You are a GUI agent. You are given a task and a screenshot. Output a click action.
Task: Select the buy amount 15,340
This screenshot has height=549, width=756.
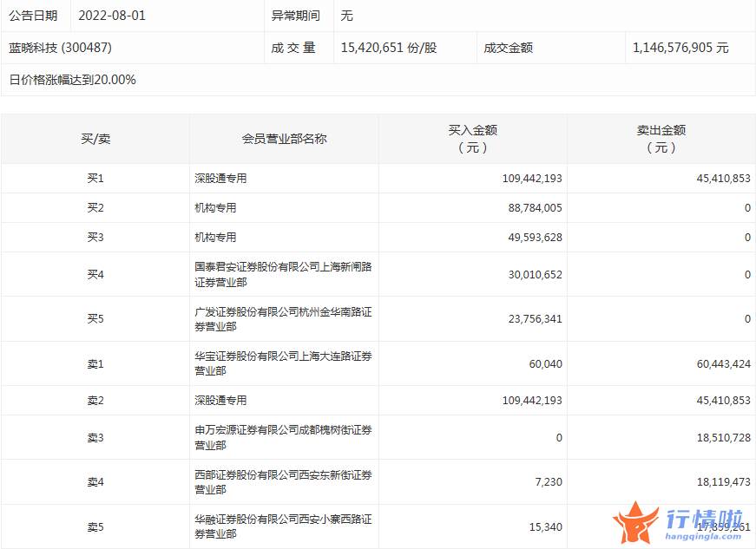tap(546, 527)
